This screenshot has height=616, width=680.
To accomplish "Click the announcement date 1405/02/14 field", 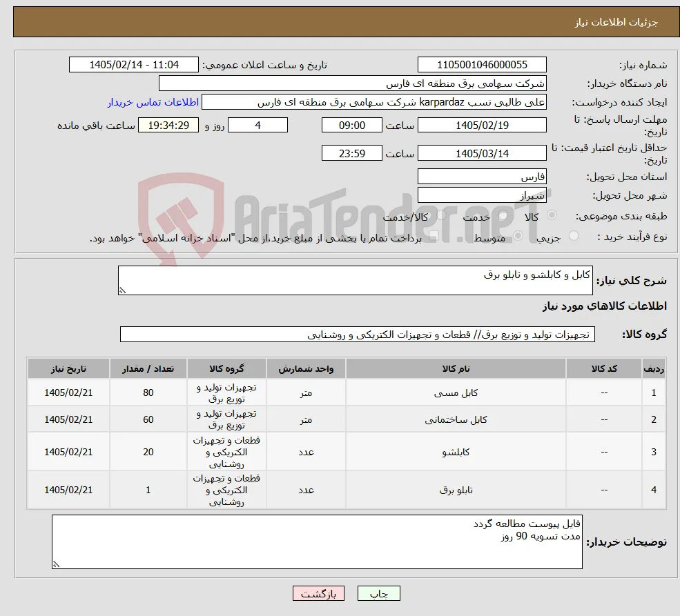I will click(x=133, y=65).
